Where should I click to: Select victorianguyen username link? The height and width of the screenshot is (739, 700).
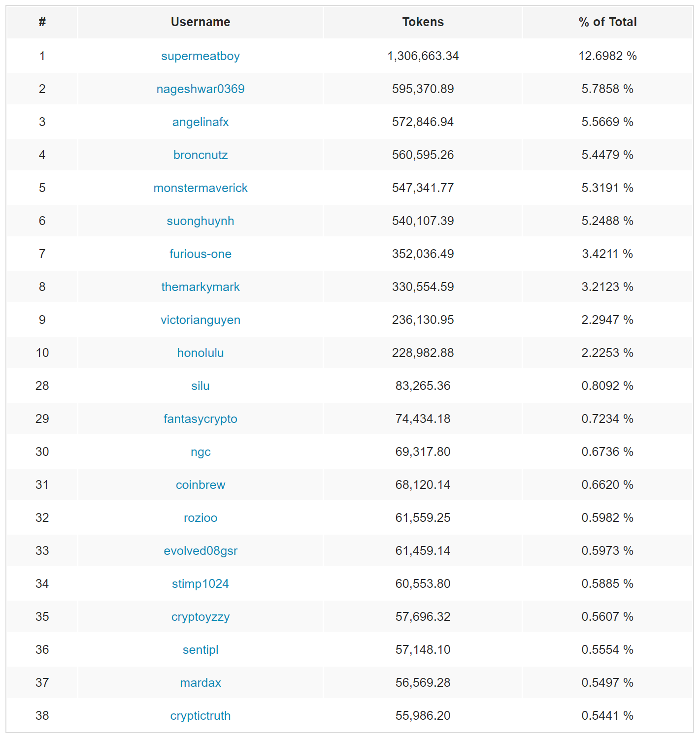[x=200, y=320]
